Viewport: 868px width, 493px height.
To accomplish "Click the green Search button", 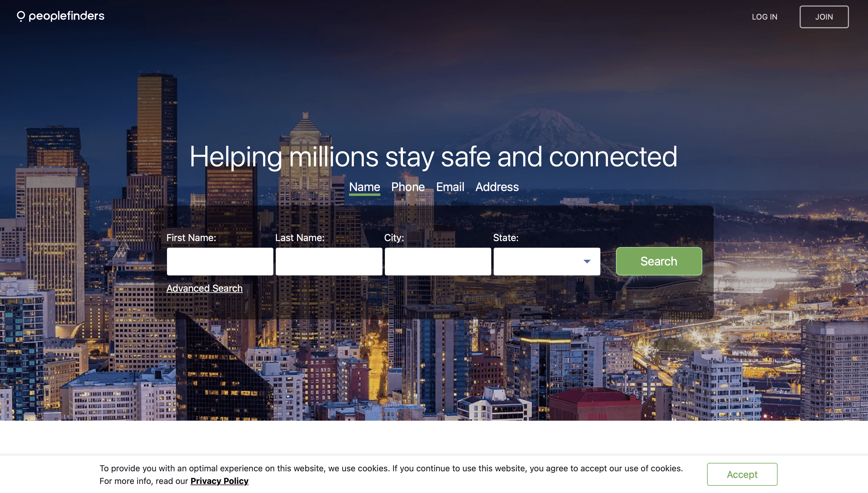I will click(659, 261).
